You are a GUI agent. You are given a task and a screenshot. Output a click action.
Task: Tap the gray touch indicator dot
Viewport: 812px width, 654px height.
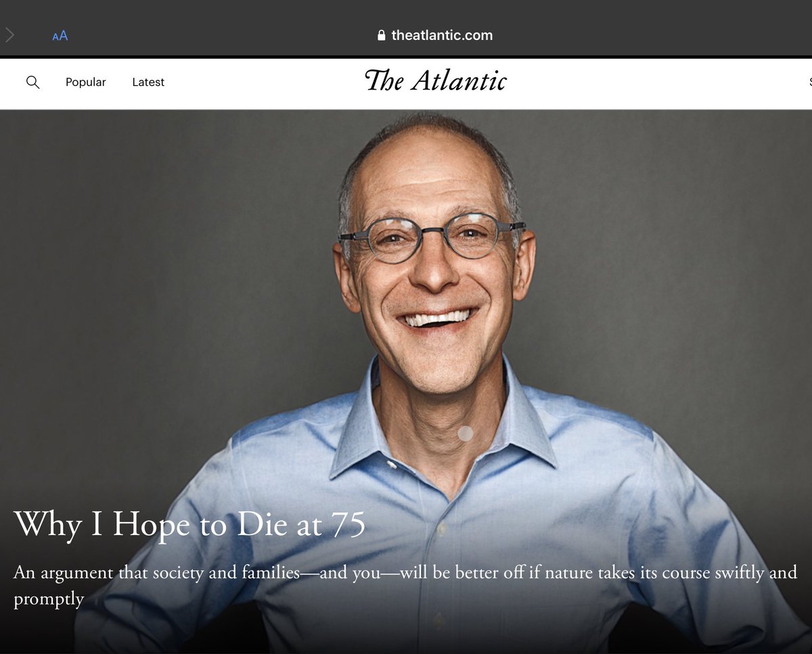(466, 434)
